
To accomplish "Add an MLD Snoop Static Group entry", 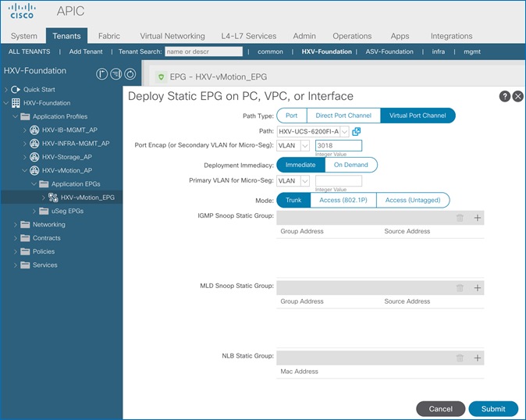I will (x=477, y=288).
